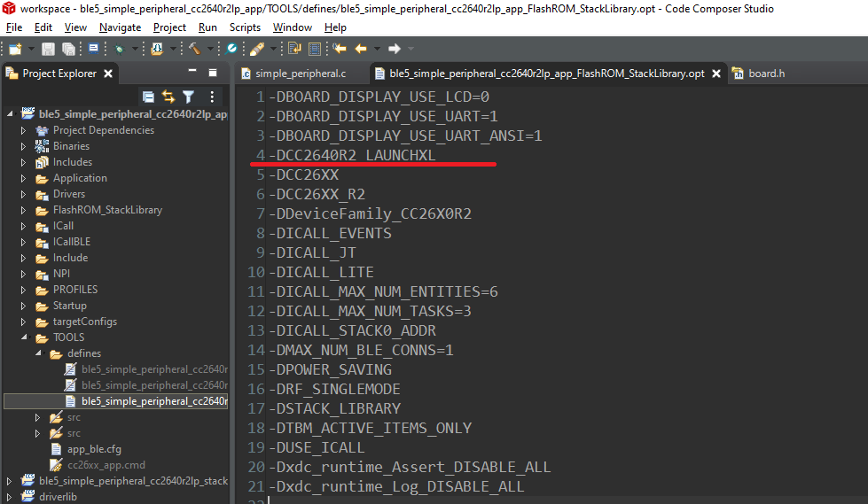Viewport: 868px width, 504px height.
Task: Click line -DPOWER_SAVING in editor
Action: click(x=330, y=369)
